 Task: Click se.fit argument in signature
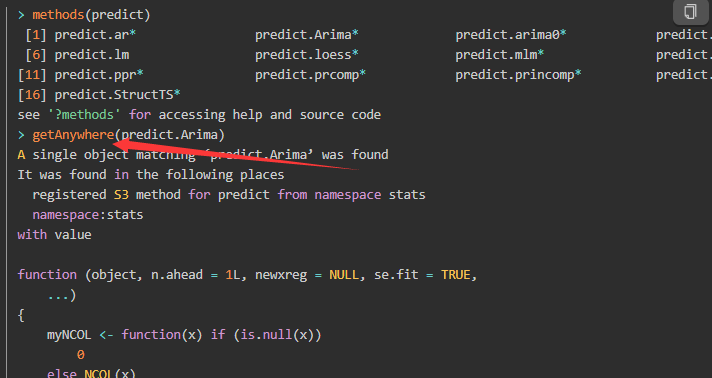click(396, 275)
